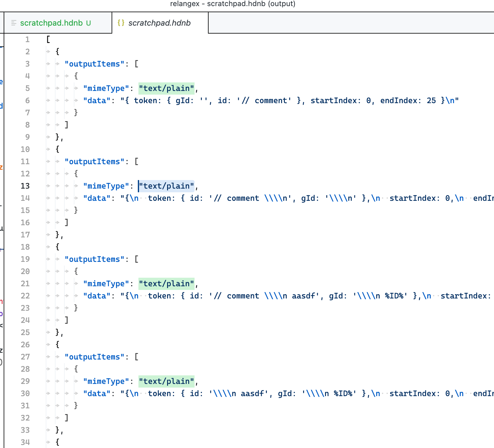The image size is (494, 448).
Task: Click the data key on line 30
Action: pos(97,393)
